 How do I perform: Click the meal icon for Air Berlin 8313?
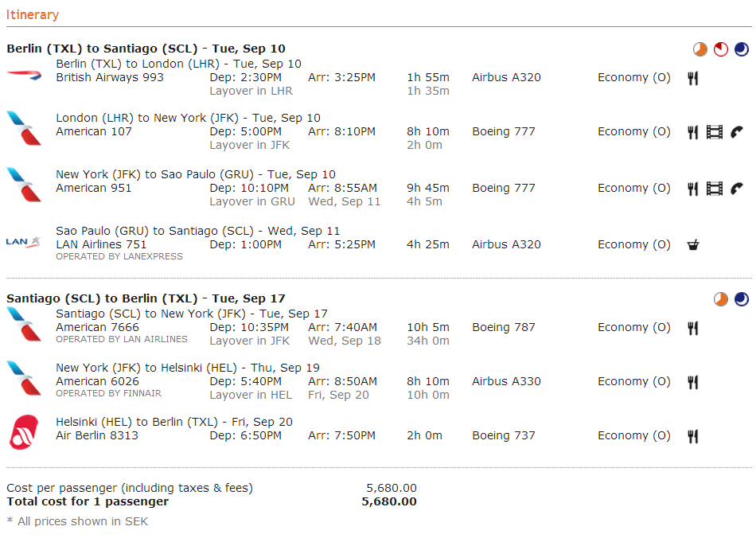pos(692,436)
